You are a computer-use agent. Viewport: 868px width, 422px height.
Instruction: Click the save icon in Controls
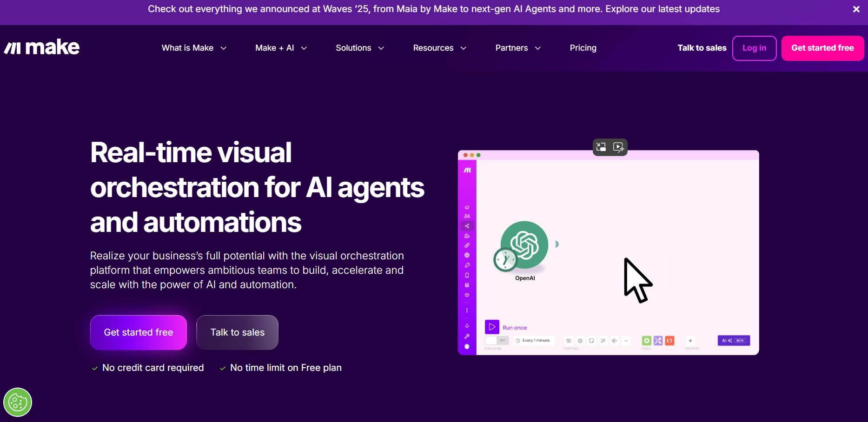click(x=569, y=341)
